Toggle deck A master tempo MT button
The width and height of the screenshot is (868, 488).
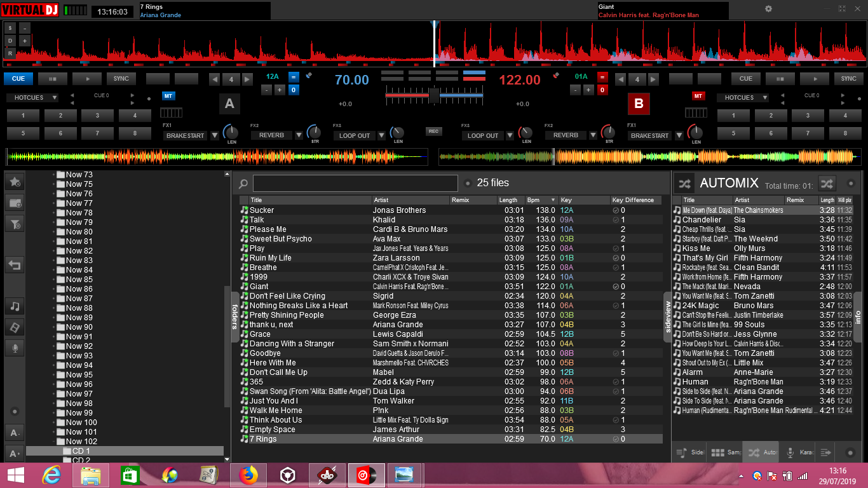click(x=168, y=96)
